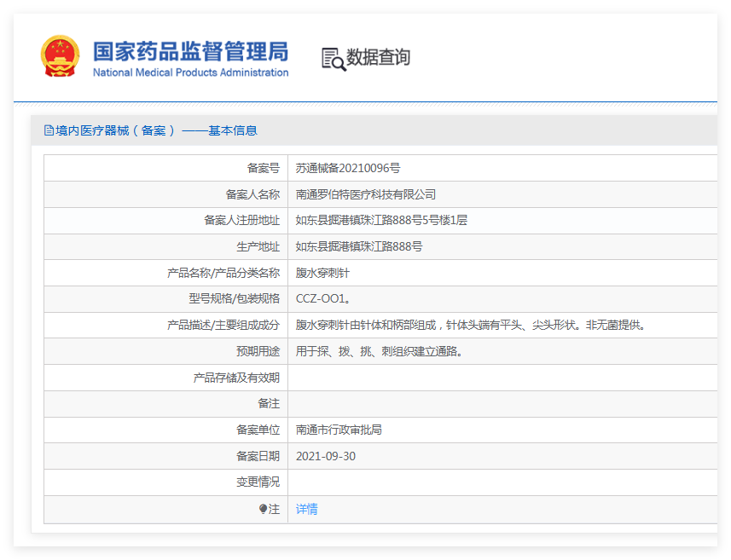
Task: Click the registered address ending 5号楼1层
Action: tap(381, 220)
